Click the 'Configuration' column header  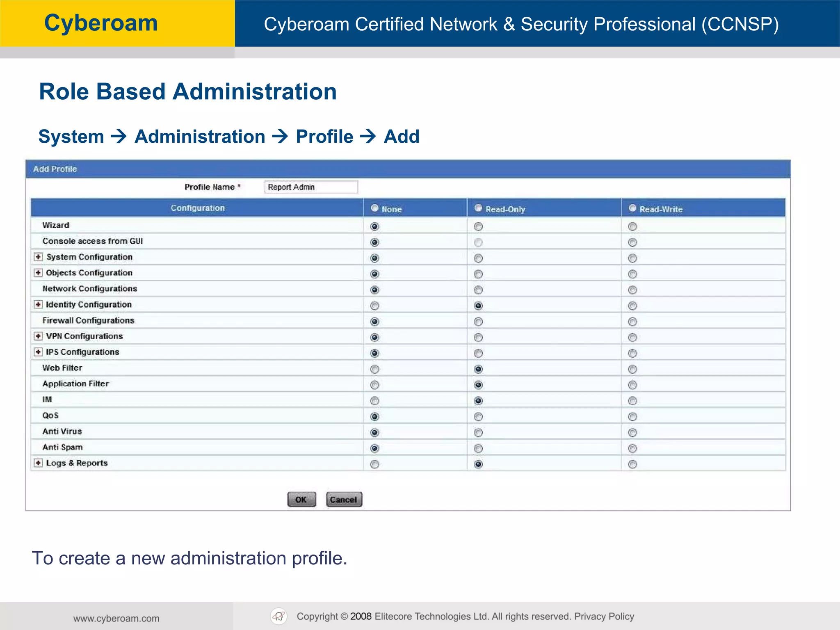198,208
